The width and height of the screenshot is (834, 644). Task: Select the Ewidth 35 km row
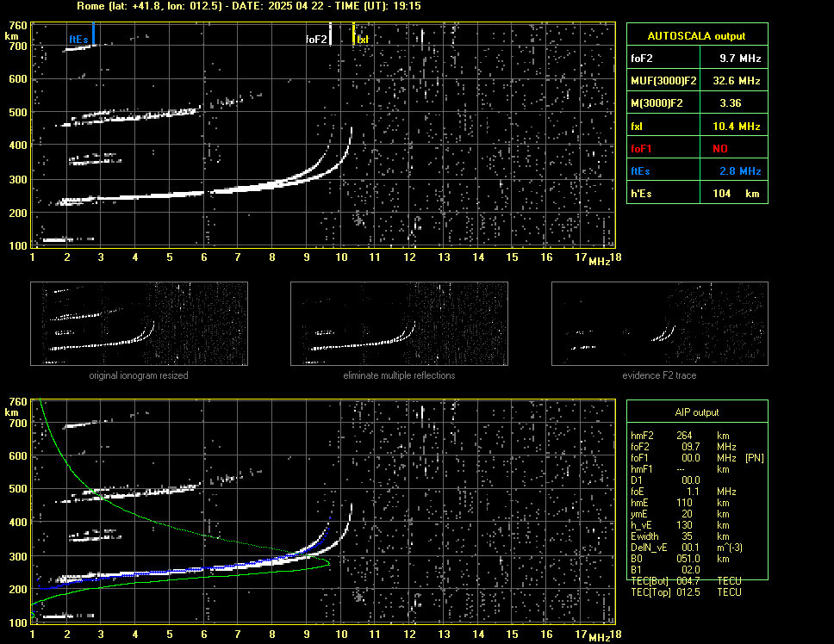tap(681, 536)
